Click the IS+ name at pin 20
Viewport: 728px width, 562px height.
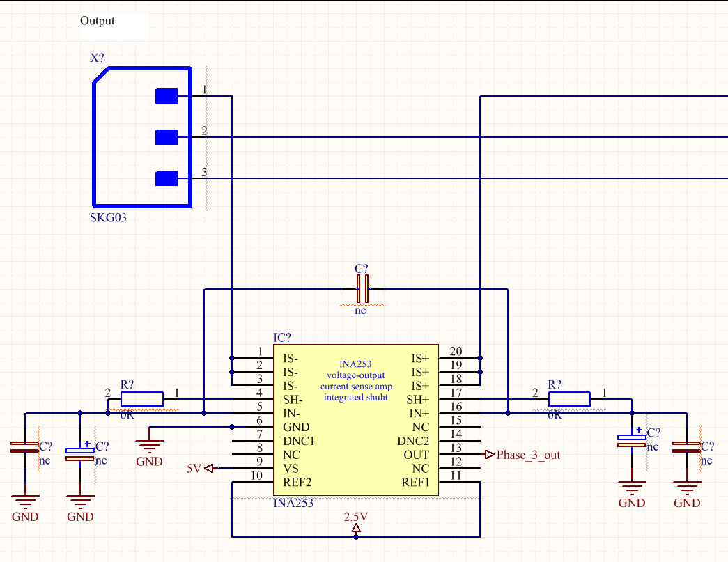pos(420,358)
